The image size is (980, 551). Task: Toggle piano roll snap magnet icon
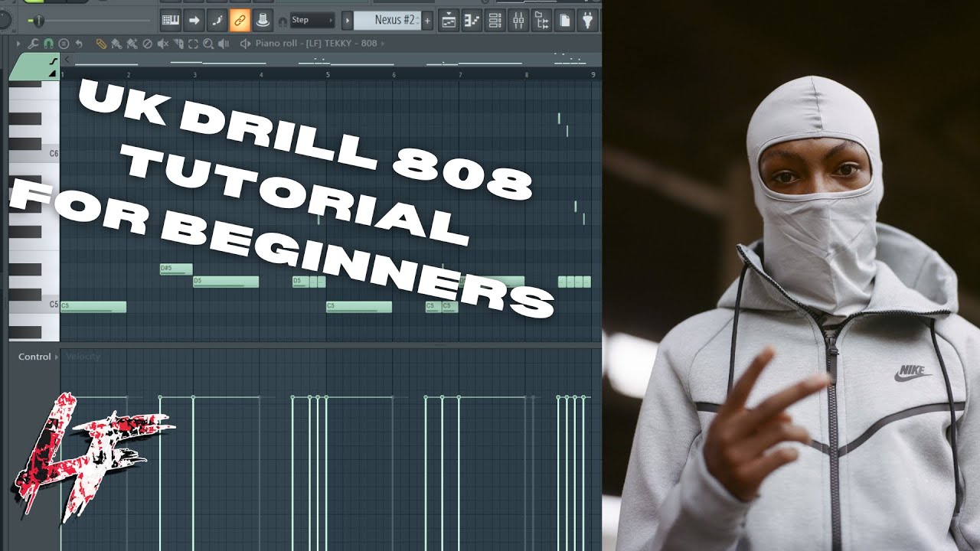click(48, 44)
